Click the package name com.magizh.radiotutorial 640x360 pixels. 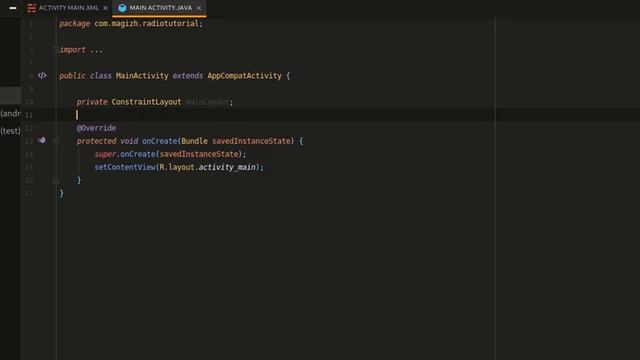click(x=146, y=24)
